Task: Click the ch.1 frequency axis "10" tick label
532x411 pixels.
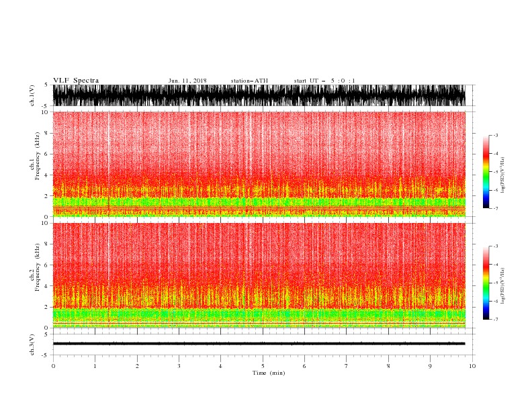Action: [45, 112]
